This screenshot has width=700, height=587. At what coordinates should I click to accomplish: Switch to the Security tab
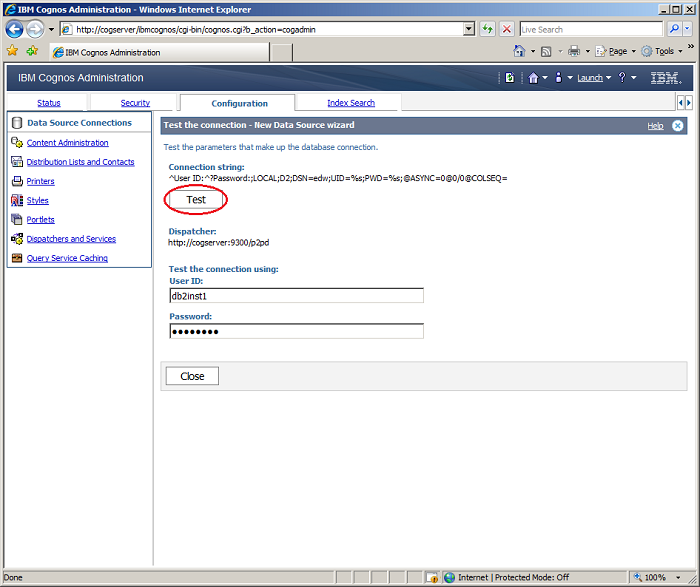tap(135, 103)
